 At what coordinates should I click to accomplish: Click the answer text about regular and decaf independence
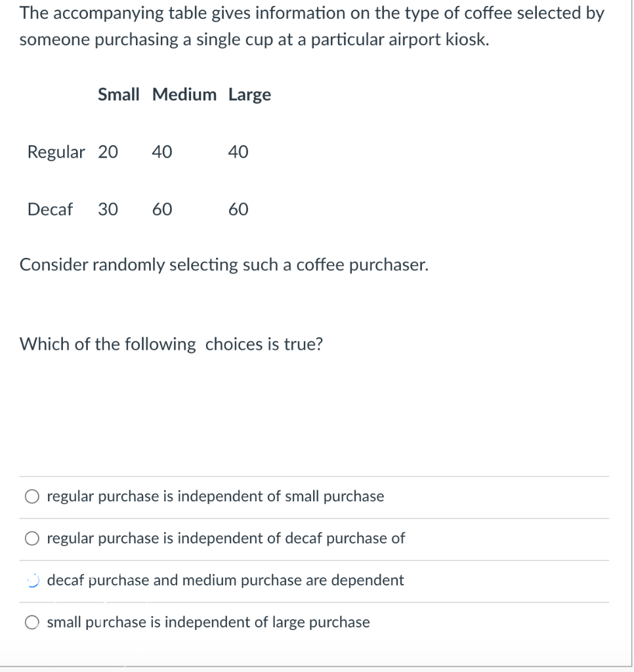pyautogui.click(x=226, y=539)
